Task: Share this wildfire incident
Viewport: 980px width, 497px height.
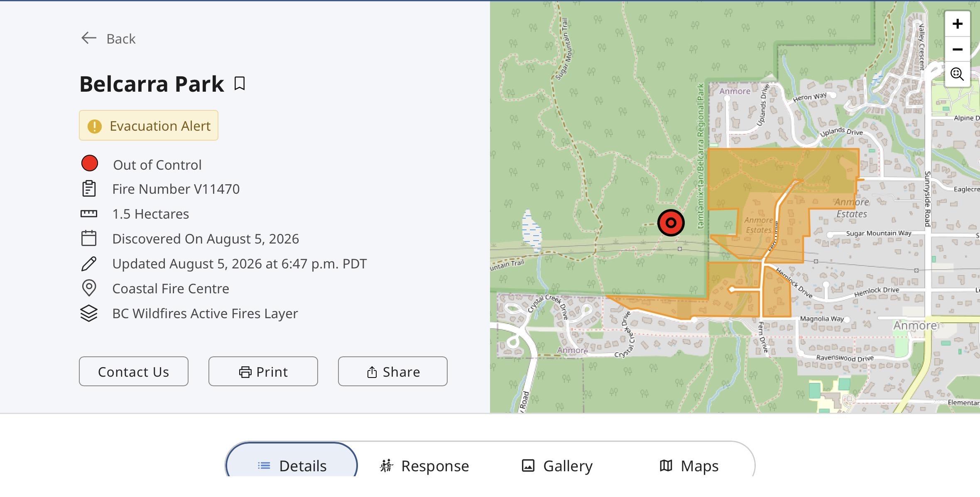Action: click(x=393, y=371)
